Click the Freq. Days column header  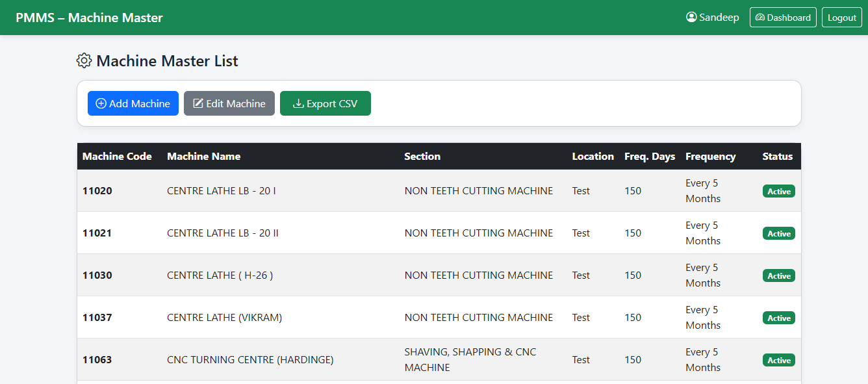tap(649, 157)
